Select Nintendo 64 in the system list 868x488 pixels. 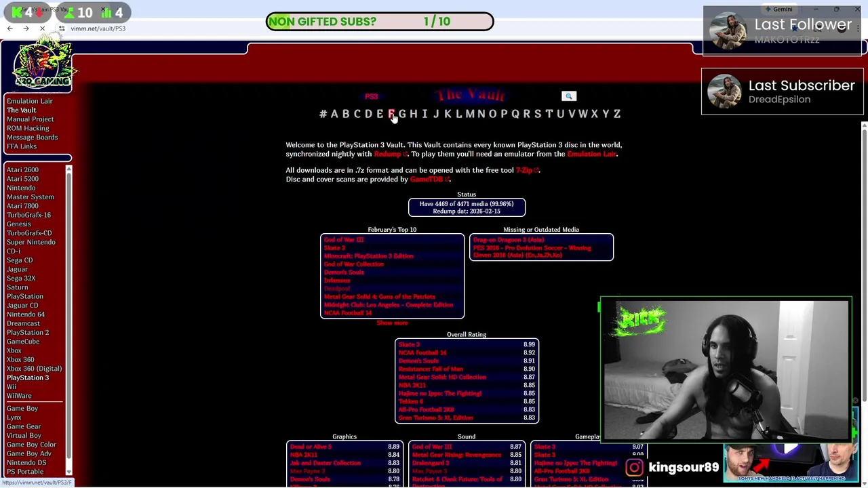pyautogui.click(x=26, y=314)
